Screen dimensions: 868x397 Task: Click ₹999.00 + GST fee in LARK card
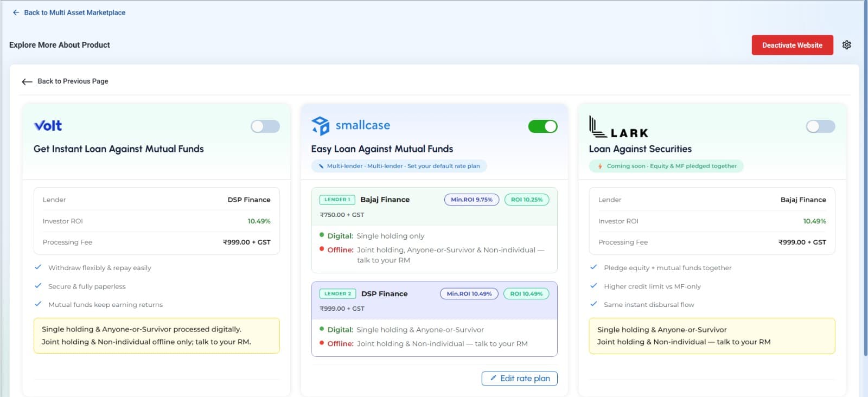tap(802, 242)
